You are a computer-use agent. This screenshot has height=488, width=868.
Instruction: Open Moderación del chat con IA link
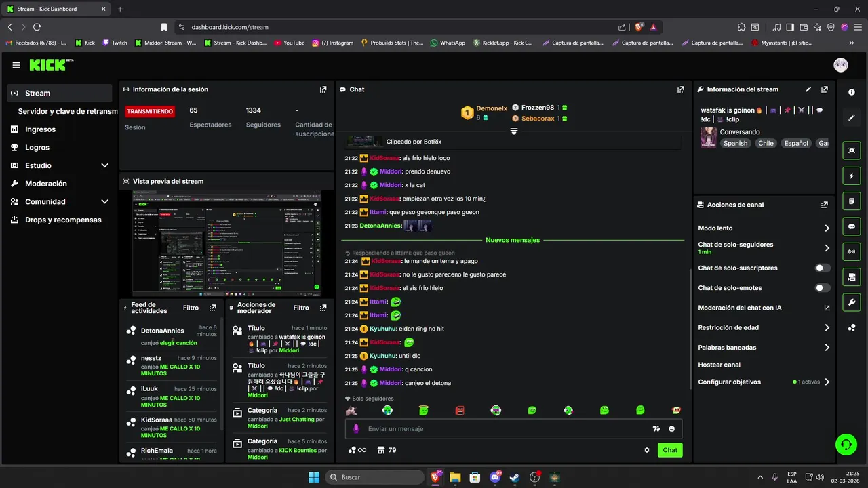pyautogui.click(x=764, y=308)
